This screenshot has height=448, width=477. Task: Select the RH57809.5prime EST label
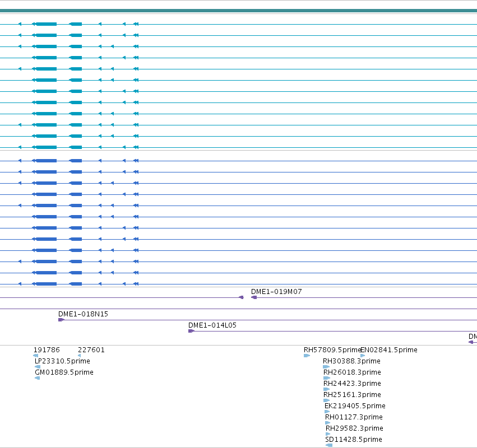[332, 350]
